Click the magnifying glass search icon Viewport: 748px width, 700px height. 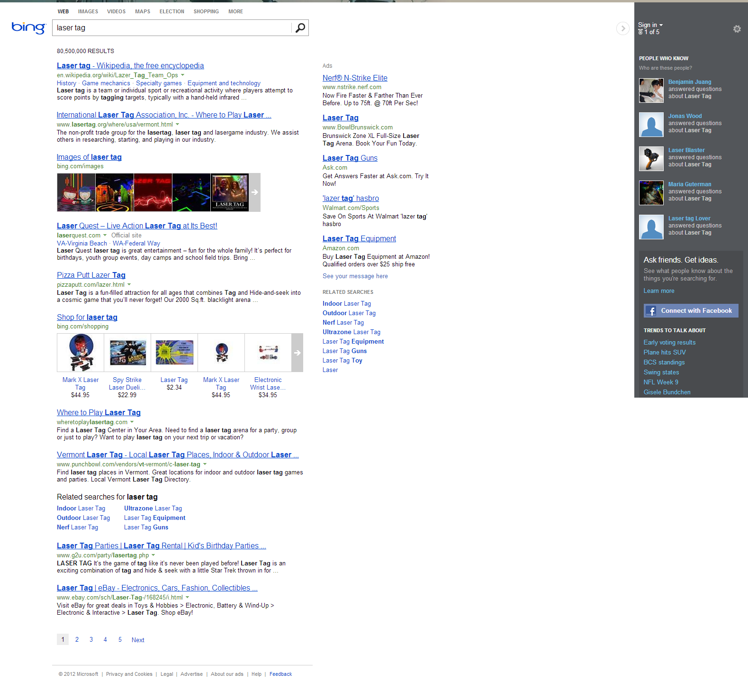coord(300,28)
